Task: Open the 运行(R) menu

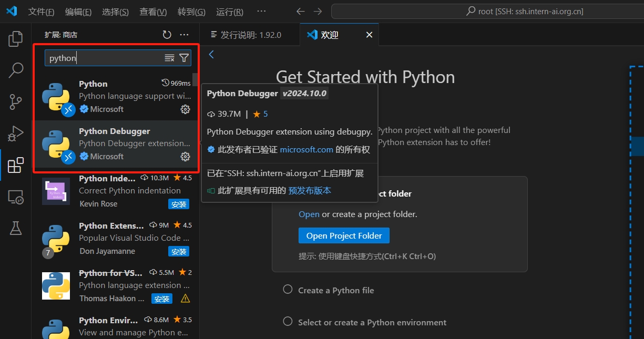Action: click(x=230, y=12)
